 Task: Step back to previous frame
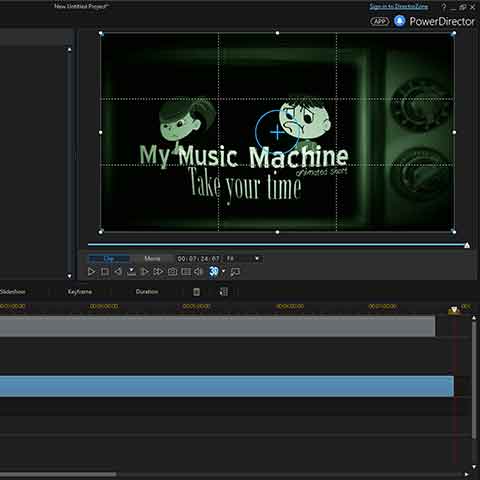click(x=118, y=272)
